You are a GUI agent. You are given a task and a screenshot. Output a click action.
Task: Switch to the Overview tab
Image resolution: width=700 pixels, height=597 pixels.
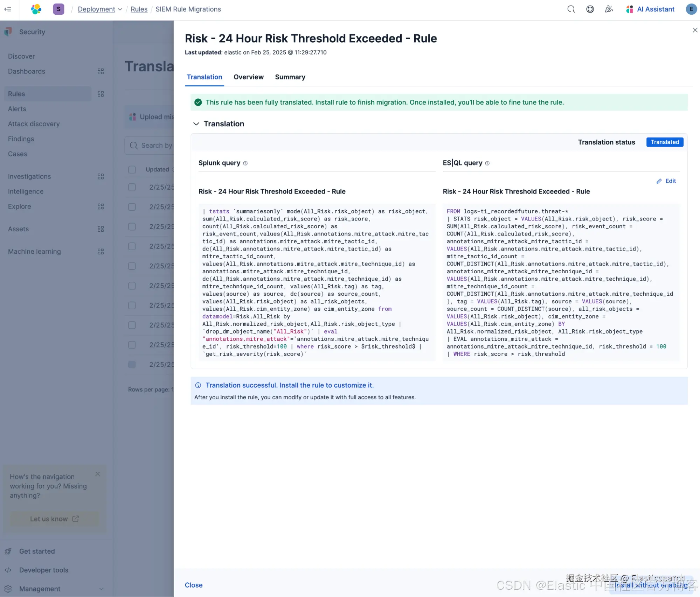tap(248, 77)
